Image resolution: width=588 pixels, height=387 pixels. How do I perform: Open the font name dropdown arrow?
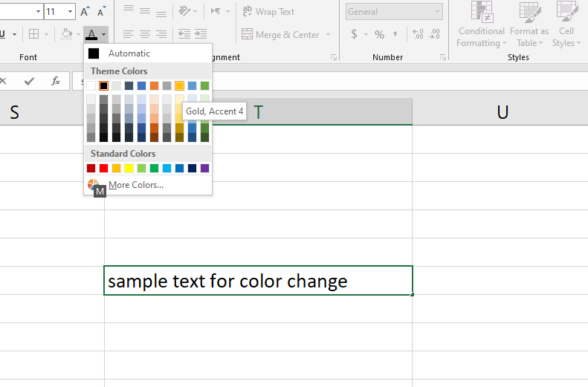(38, 12)
